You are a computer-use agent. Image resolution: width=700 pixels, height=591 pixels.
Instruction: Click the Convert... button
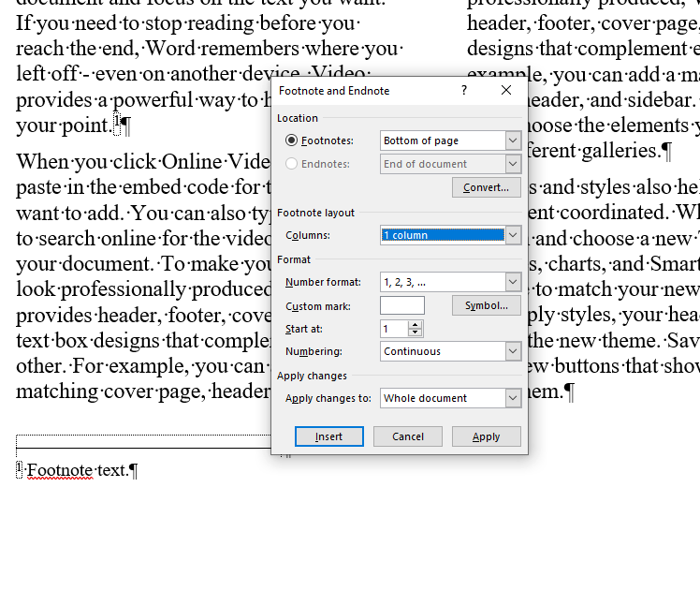486,187
